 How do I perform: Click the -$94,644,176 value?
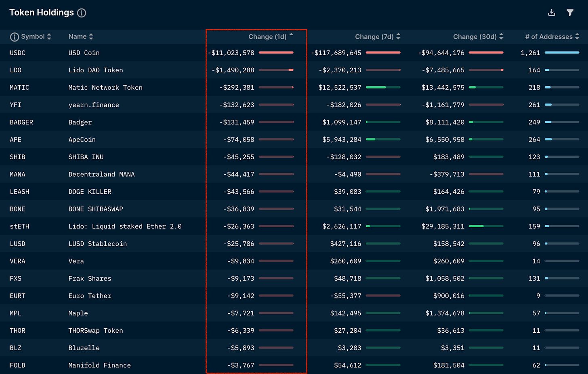(441, 53)
